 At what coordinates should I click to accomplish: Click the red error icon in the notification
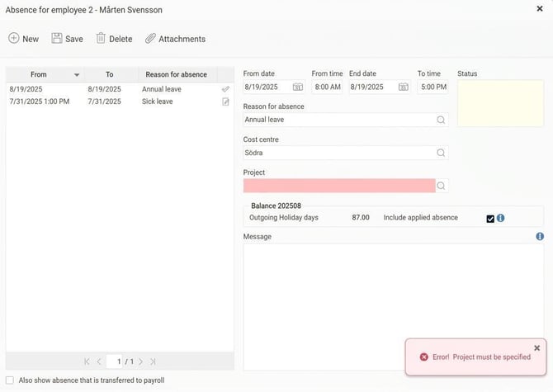pyautogui.click(x=424, y=357)
